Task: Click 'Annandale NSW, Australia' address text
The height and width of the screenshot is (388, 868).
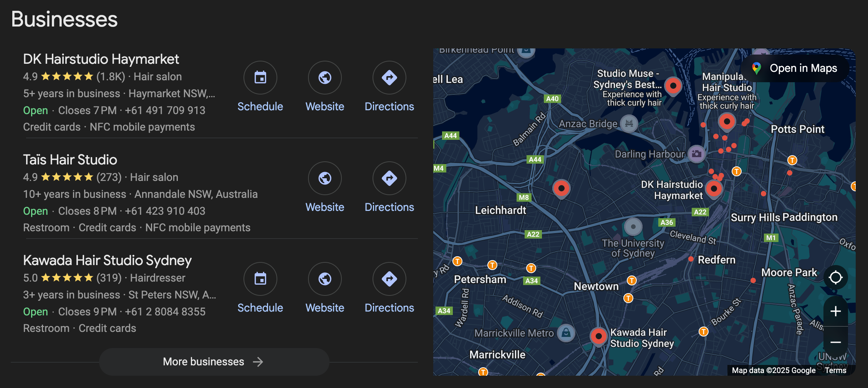Action: [196, 194]
